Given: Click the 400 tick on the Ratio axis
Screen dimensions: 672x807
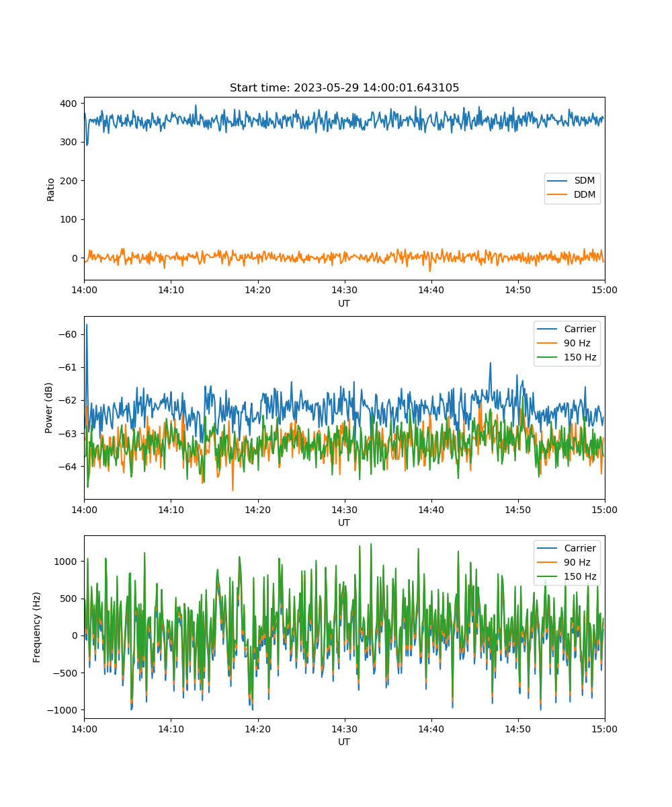Looking at the screenshot, I should (x=70, y=104).
